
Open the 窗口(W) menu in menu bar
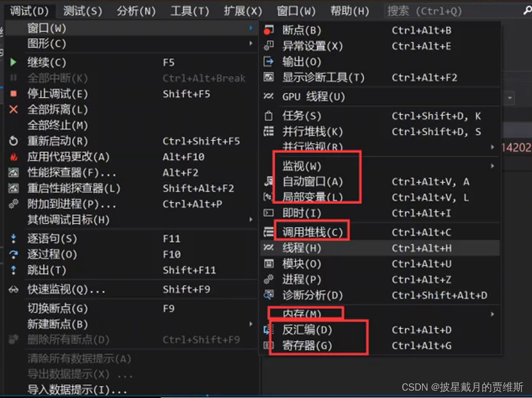tap(296, 11)
